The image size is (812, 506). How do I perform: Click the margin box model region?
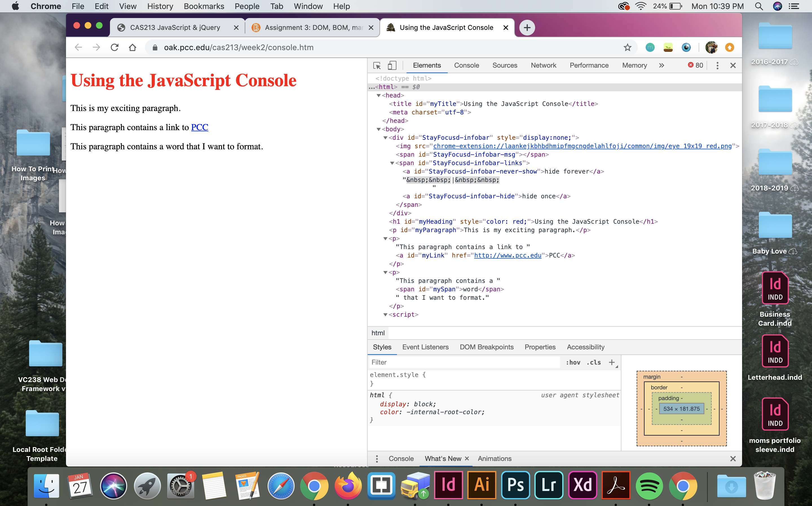[x=651, y=377]
